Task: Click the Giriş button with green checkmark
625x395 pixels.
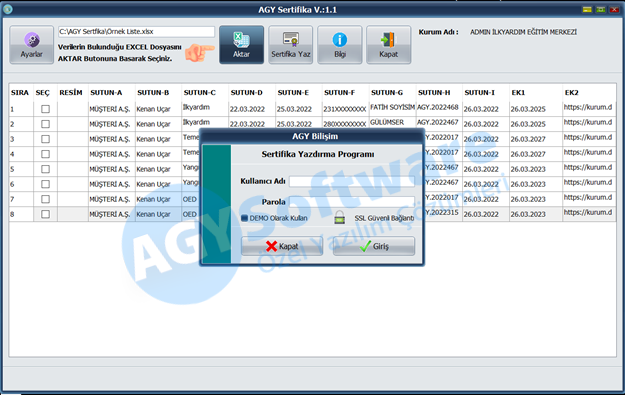Action: [373, 246]
